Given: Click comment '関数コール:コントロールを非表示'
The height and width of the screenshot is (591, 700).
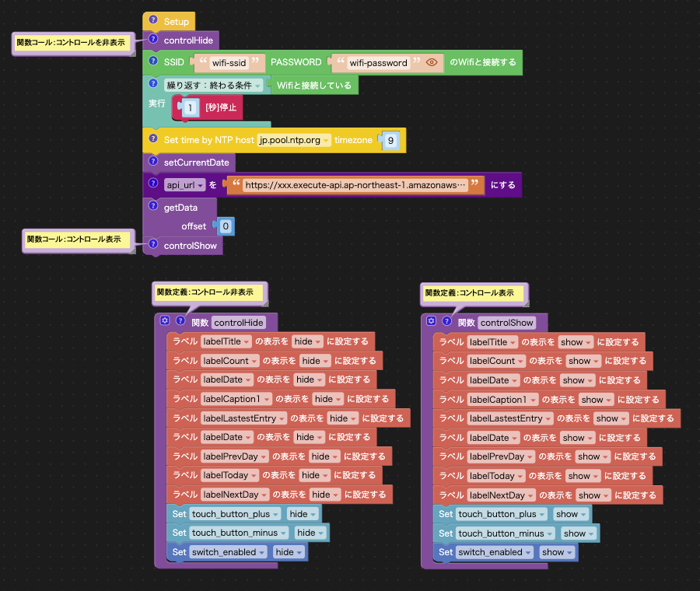Looking at the screenshot, I should 72,43.
